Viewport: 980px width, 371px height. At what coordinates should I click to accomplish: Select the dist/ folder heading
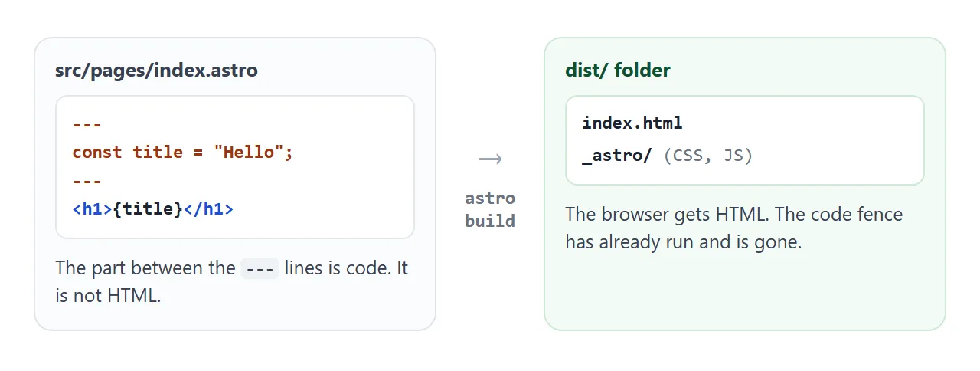click(618, 71)
